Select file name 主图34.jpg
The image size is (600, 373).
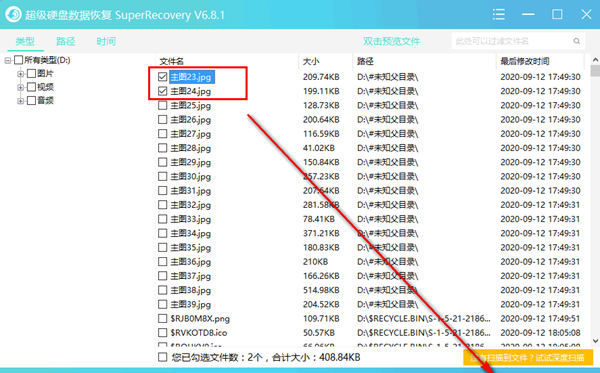(x=191, y=233)
